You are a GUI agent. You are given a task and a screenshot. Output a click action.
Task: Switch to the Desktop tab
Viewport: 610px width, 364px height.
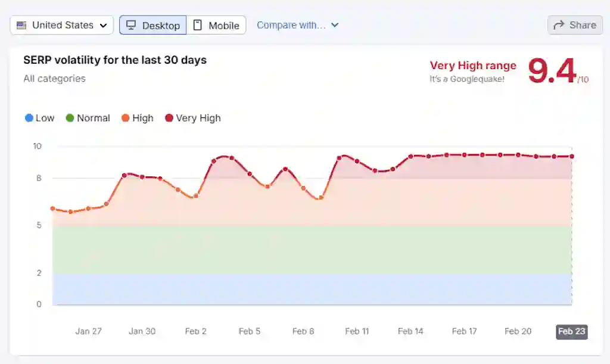[x=153, y=25]
